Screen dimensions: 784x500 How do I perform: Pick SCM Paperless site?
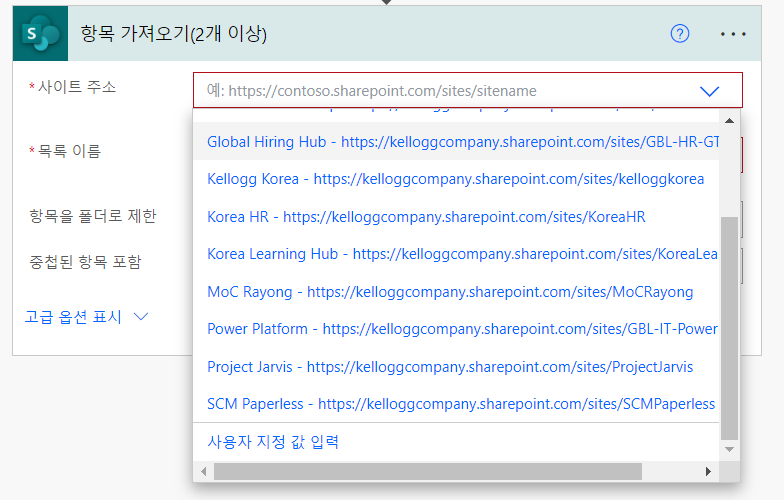456,404
